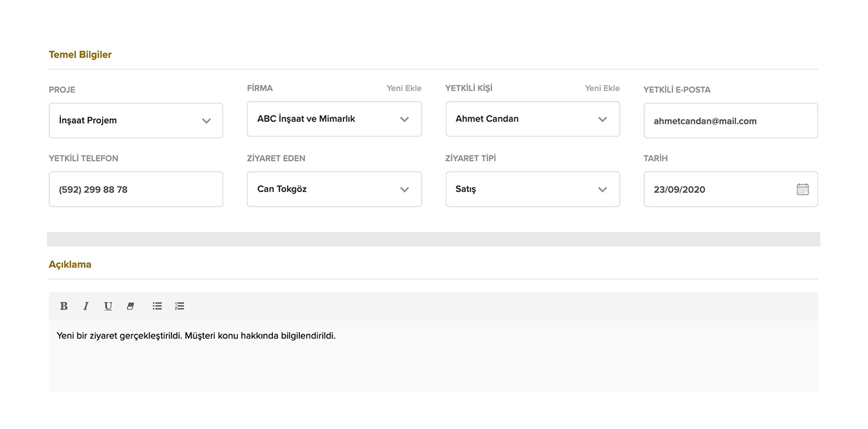Image resolution: width=868 pixels, height=429 pixels.
Task: Open the calendar picker for Tarih
Action: (802, 189)
